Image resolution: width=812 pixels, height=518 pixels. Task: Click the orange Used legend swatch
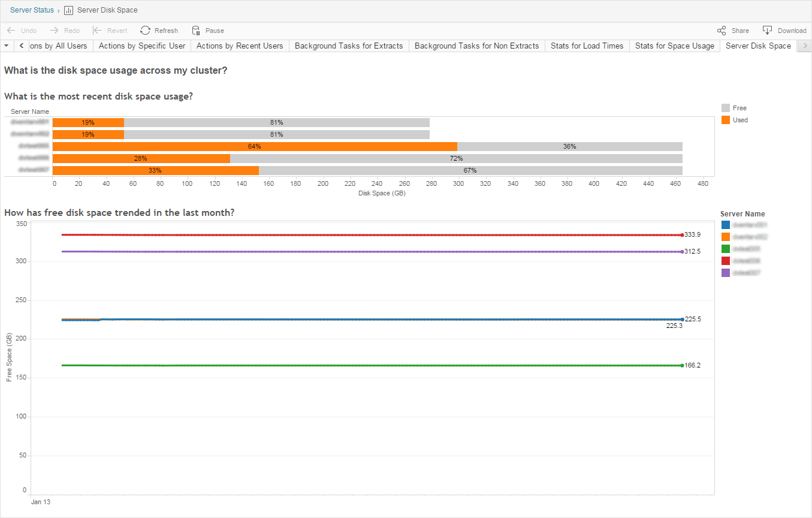click(726, 120)
